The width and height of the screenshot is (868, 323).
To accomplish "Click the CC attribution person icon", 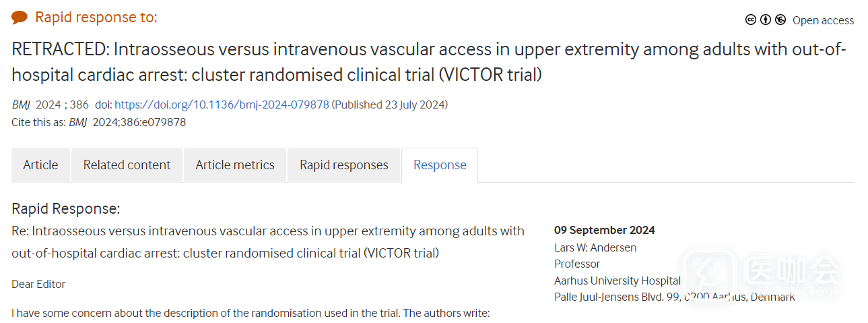I will pyautogui.click(x=766, y=20).
